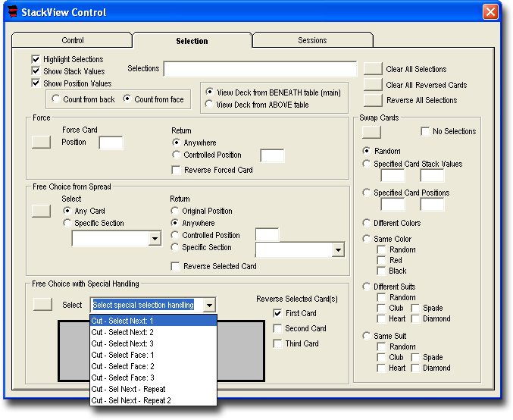Choose Cut - Select Face: 2
Screen dimensions: 513x420
point(153,366)
